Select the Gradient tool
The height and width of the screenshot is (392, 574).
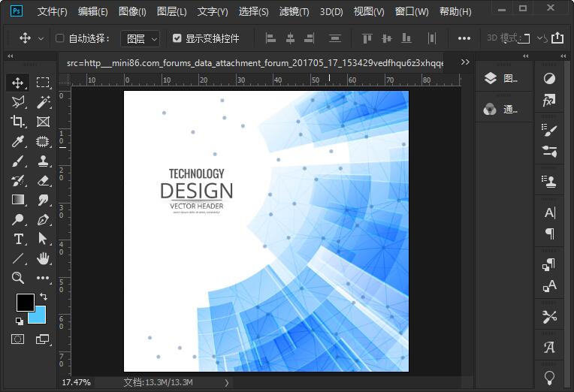(x=17, y=200)
